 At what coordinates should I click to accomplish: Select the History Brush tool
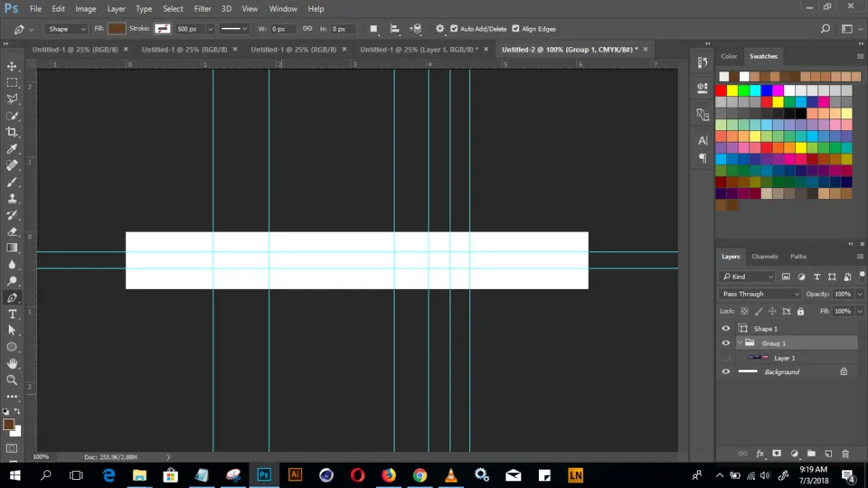(x=12, y=215)
